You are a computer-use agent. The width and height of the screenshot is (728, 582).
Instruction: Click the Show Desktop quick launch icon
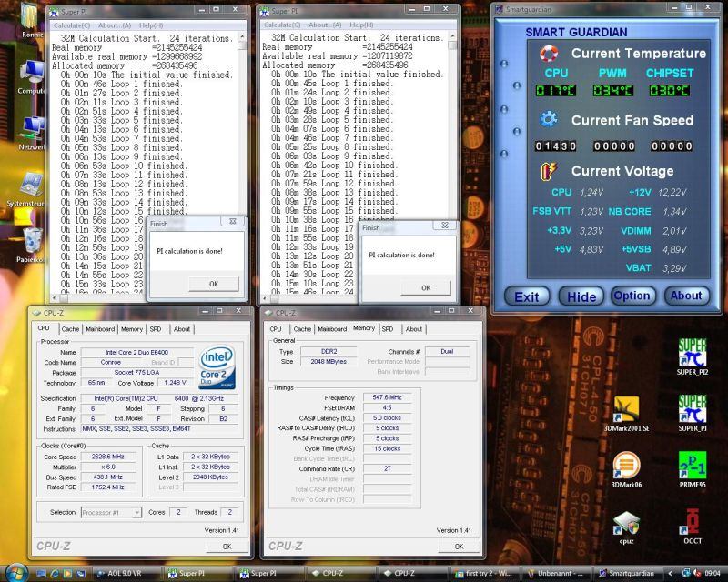click(41, 574)
